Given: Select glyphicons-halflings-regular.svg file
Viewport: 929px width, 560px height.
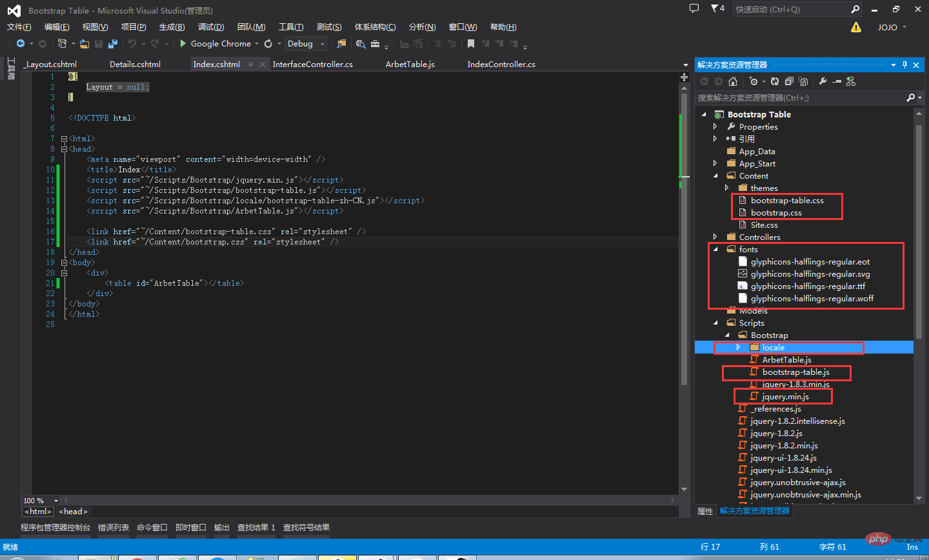Looking at the screenshot, I should point(810,274).
